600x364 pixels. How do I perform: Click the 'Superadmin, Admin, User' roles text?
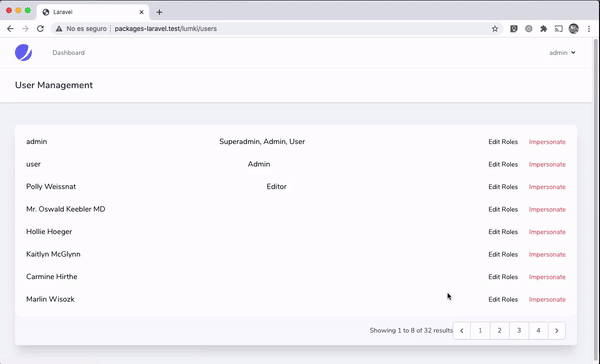point(262,142)
